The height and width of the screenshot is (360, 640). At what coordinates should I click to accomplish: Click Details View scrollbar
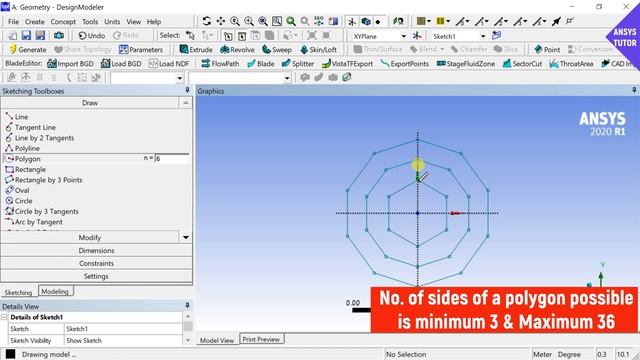click(188, 328)
